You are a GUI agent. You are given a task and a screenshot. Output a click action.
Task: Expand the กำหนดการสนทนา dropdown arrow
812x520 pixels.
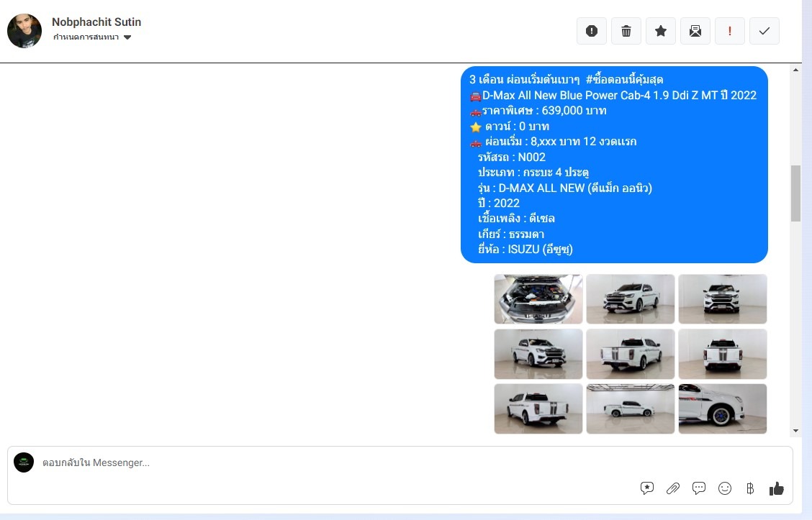click(127, 37)
